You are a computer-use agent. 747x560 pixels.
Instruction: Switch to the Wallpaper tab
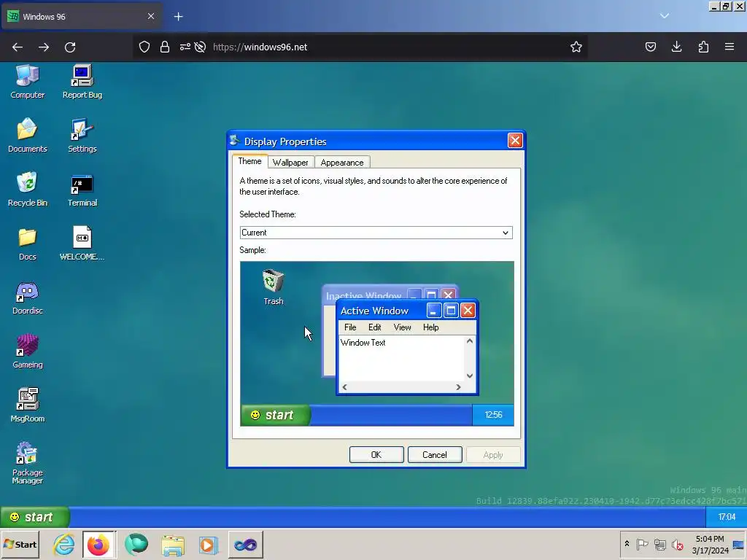tap(290, 163)
